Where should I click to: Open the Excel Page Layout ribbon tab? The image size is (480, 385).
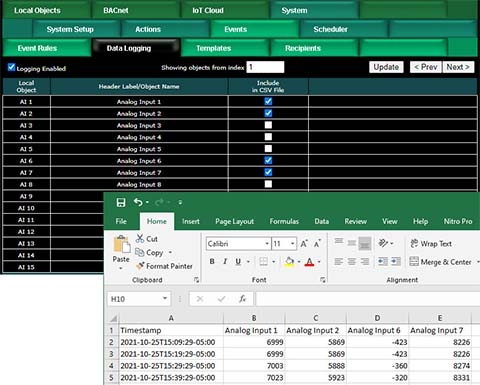point(234,221)
